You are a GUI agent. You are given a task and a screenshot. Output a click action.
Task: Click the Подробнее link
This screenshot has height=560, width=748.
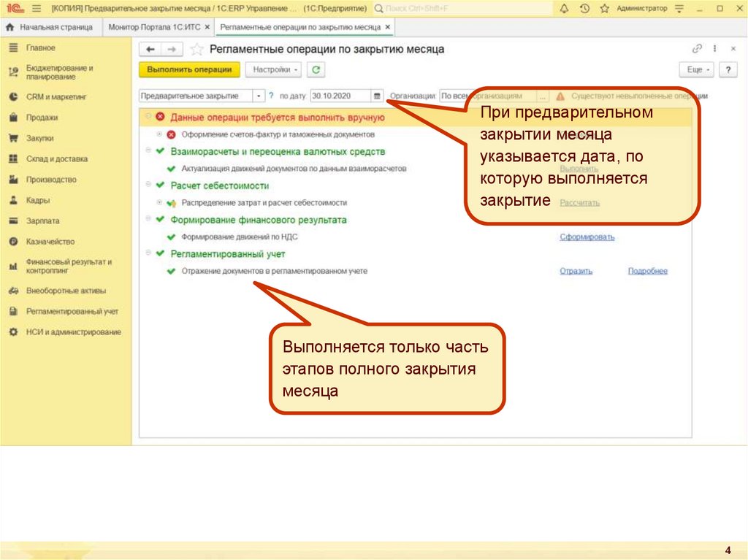[x=647, y=271]
